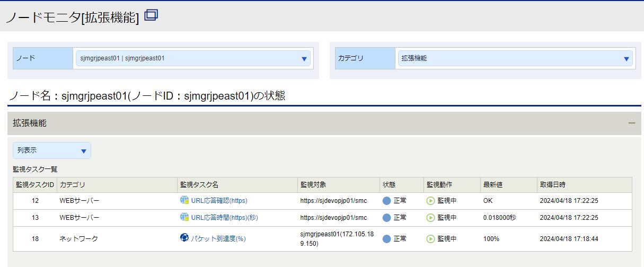Open the 列表示 column display dropdown

click(x=52, y=150)
